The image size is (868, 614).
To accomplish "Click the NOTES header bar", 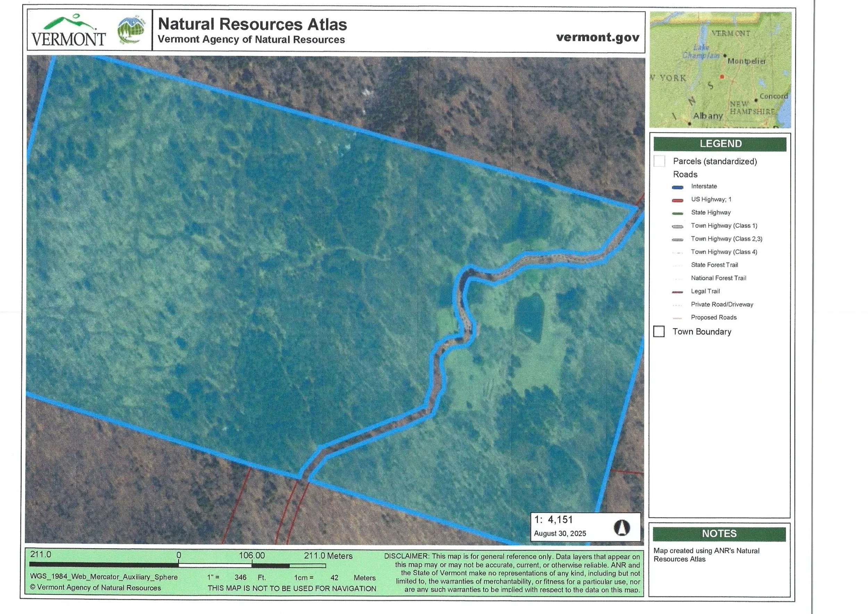I will (x=719, y=534).
